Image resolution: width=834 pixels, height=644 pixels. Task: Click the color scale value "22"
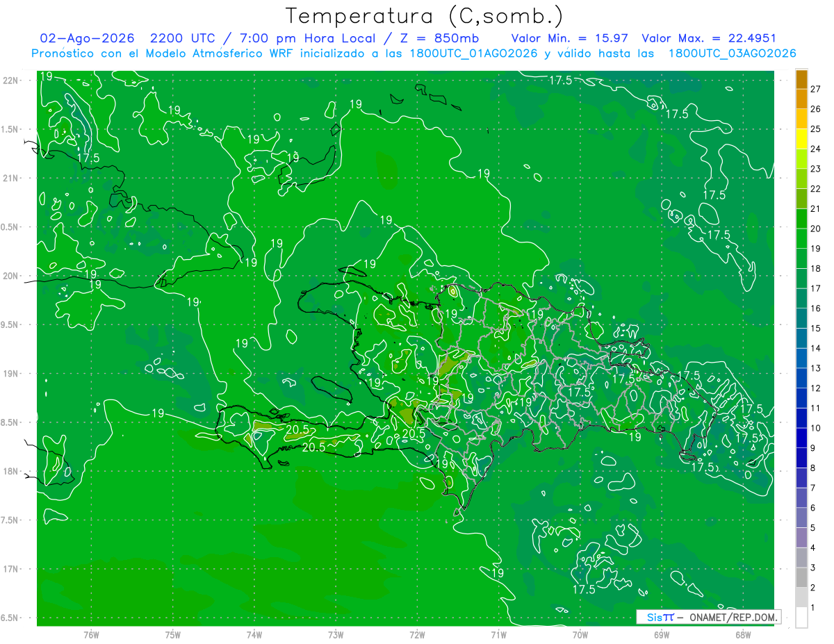(x=815, y=189)
